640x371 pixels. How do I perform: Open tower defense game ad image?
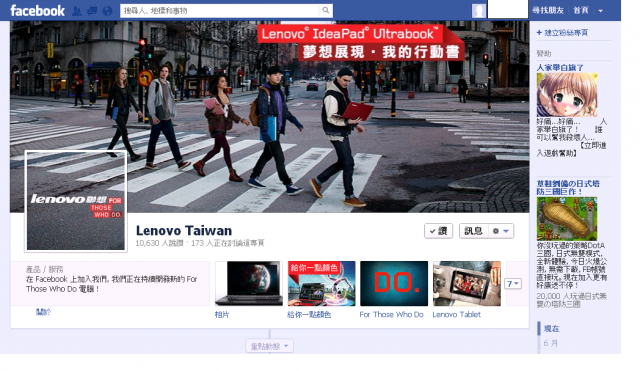[x=567, y=219]
